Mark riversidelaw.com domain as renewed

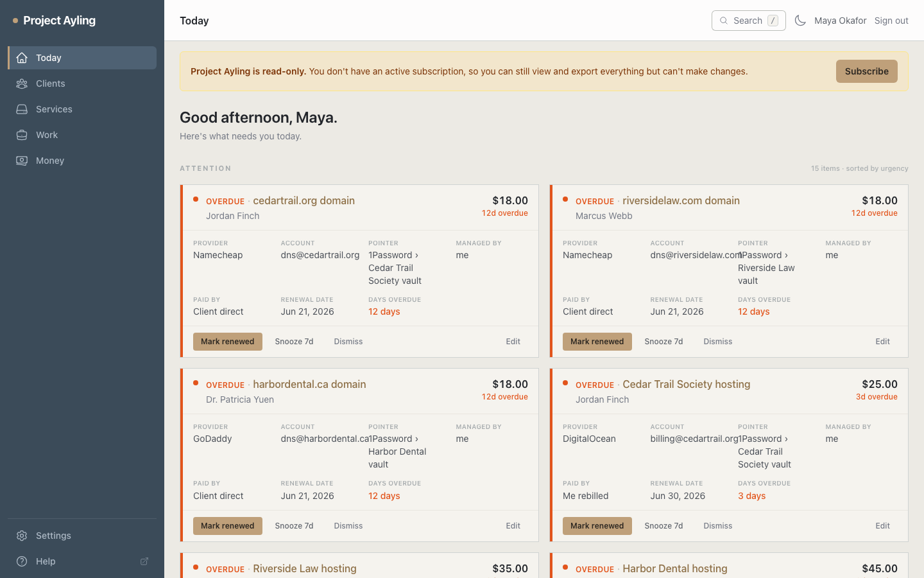597,342
